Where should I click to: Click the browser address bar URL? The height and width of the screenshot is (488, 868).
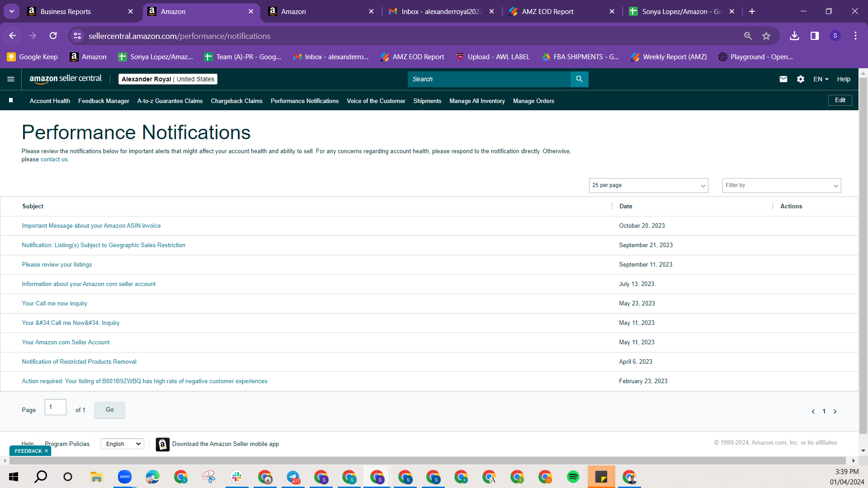pos(179,36)
